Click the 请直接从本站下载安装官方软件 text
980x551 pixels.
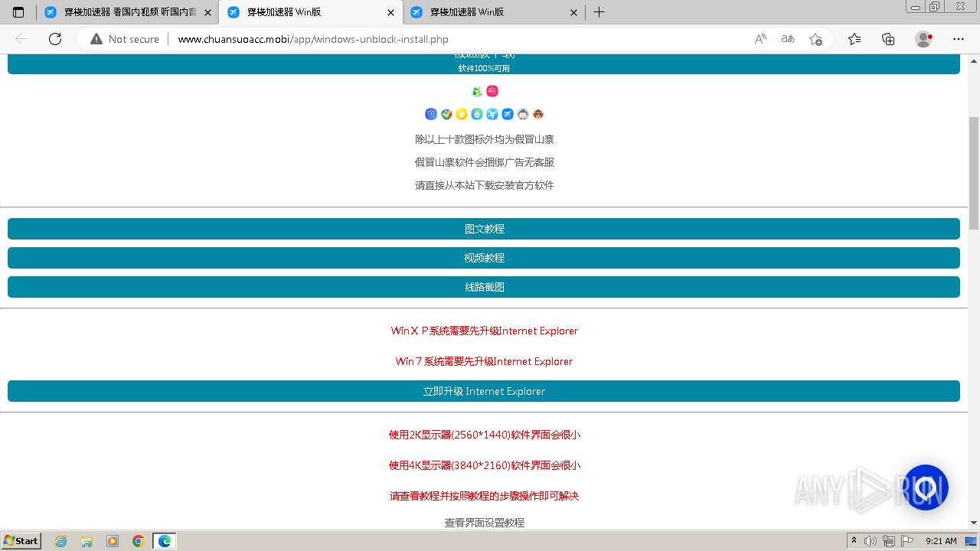pyautogui.click(x=484, y=185)
